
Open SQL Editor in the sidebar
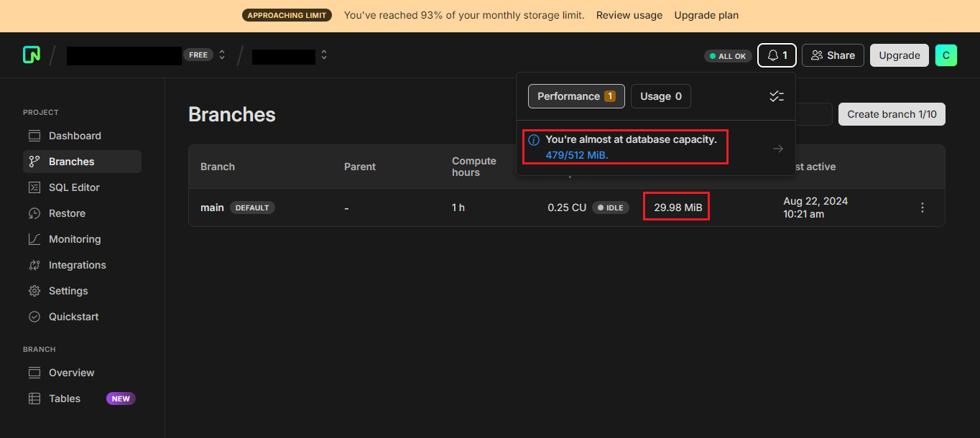(x=82, y=187)
